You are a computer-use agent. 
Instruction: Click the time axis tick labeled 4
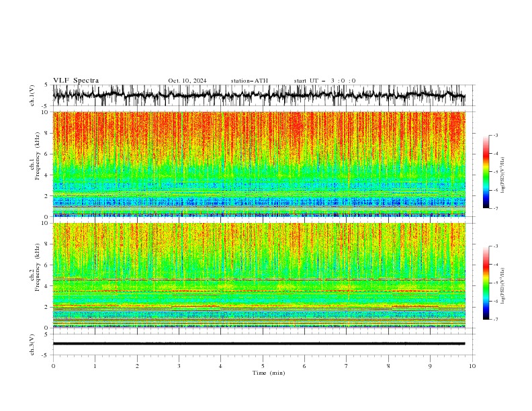pyautogui.click(x=220, y=366)
